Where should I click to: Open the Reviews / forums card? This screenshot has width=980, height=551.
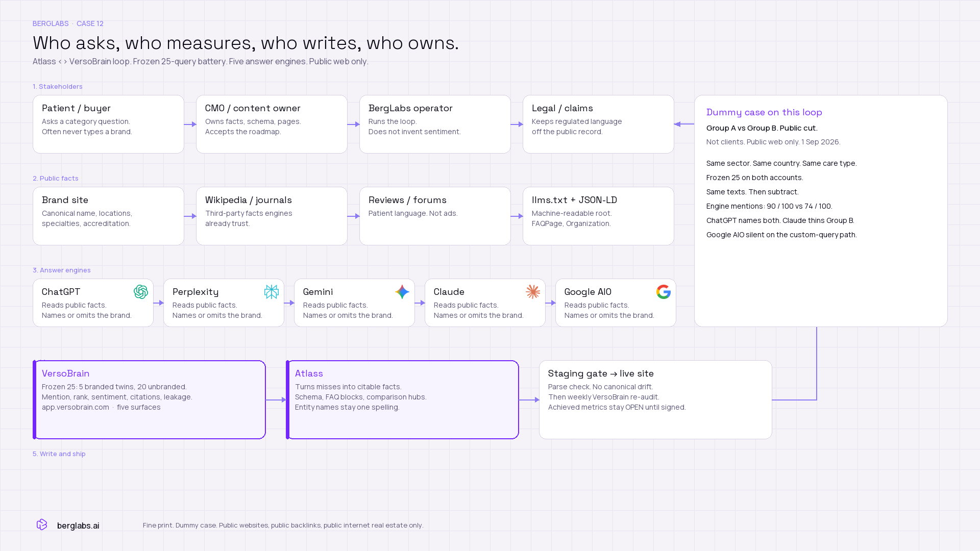point(435,216)
